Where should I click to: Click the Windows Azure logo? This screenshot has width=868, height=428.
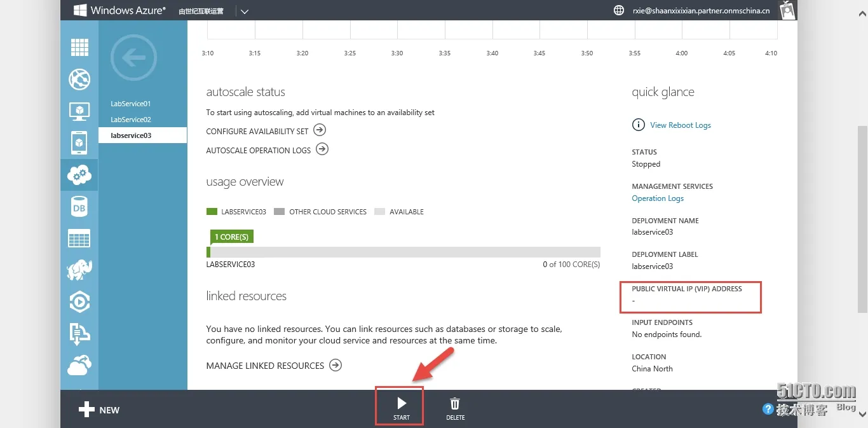(x=119, y=10)
